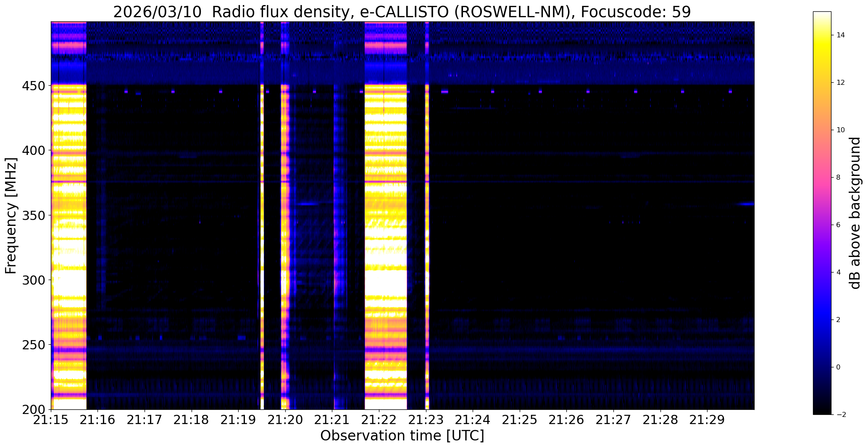Viewport: 868px width, 448px height.
Task: Click the 21:27 time tick label
Action: [614, 420]
